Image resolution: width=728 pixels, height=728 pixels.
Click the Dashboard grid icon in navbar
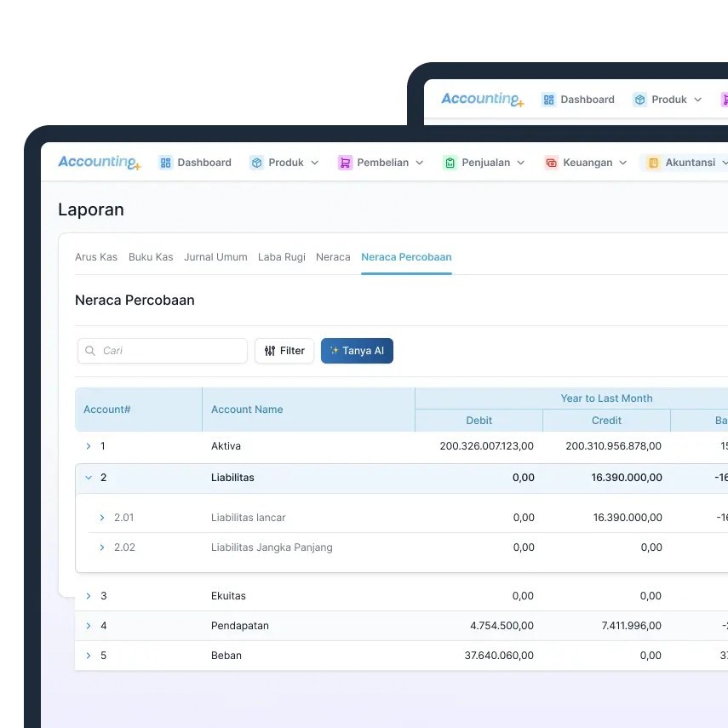pyautogui.click(x=166, y=163)
